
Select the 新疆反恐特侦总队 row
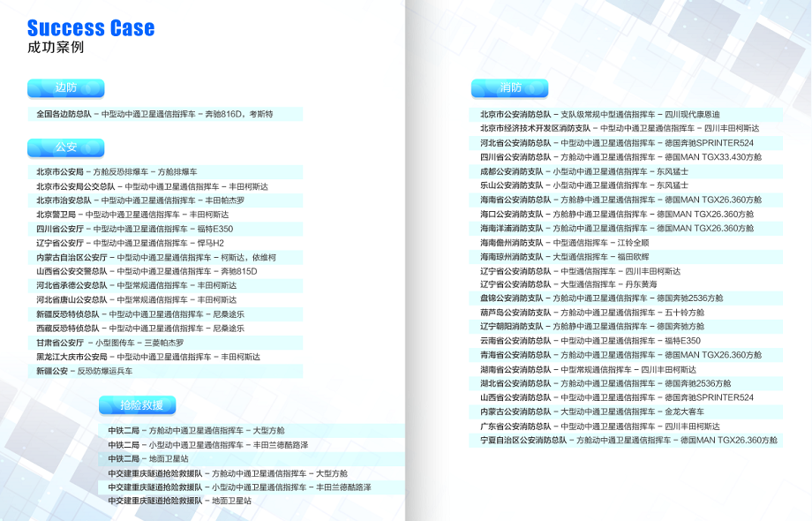165,314
